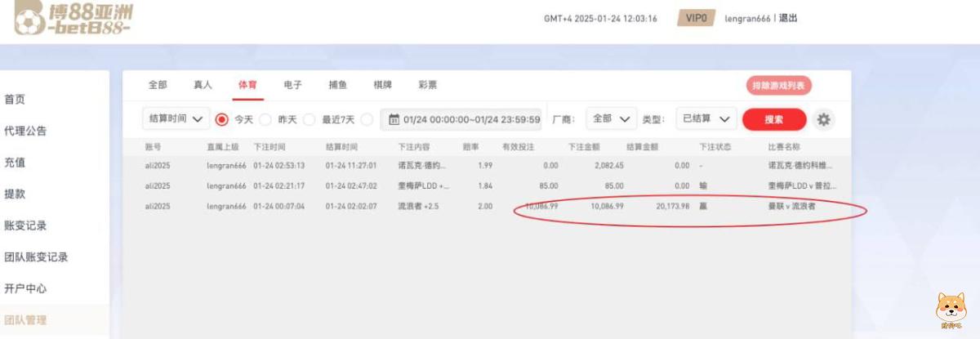Viewport: 980px width, 339px height.
Task: Select the 今天 radio button
Action: click(x=221, y=119)
